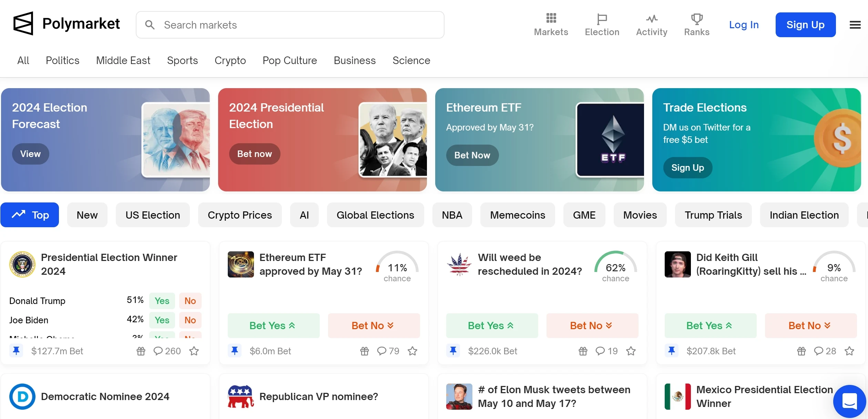Select the Crypto Prices filter tab

pos(239,215)
